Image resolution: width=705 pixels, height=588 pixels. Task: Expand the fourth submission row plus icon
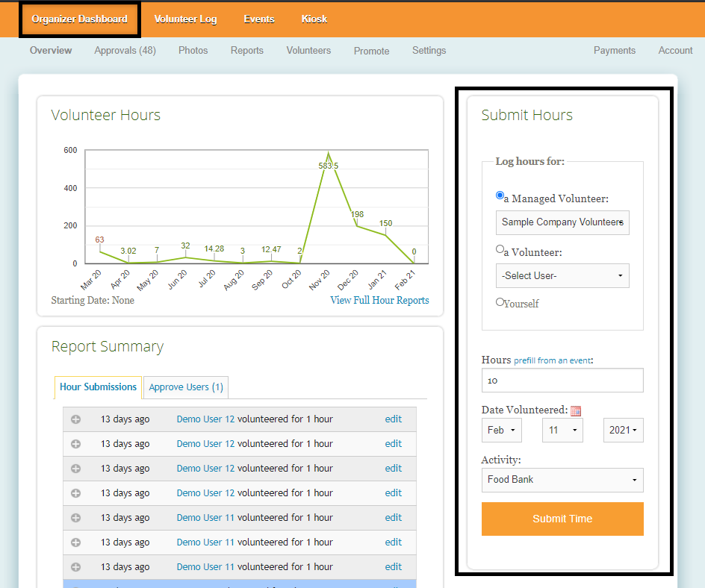pyautogui.click(x=75, y=493)
